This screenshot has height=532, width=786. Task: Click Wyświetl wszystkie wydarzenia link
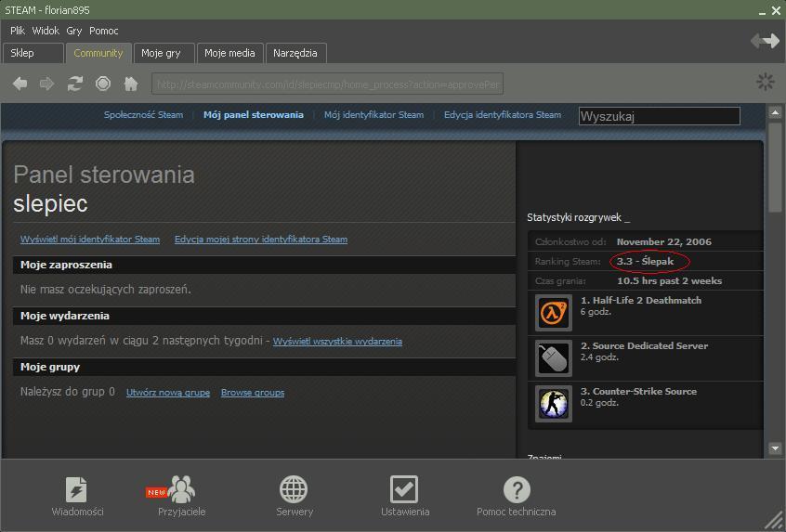337,342
